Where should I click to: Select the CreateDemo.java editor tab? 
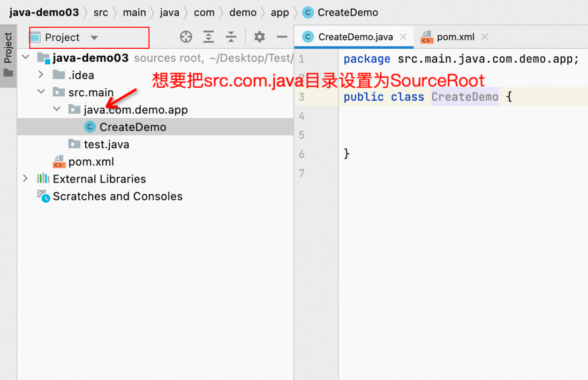pos(358,37)
